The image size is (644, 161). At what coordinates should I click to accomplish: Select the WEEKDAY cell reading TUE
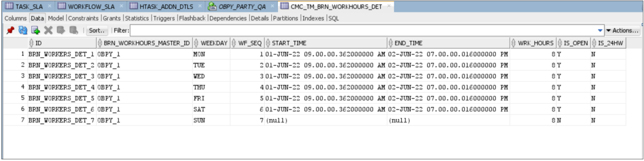click(x=211, y=65)
